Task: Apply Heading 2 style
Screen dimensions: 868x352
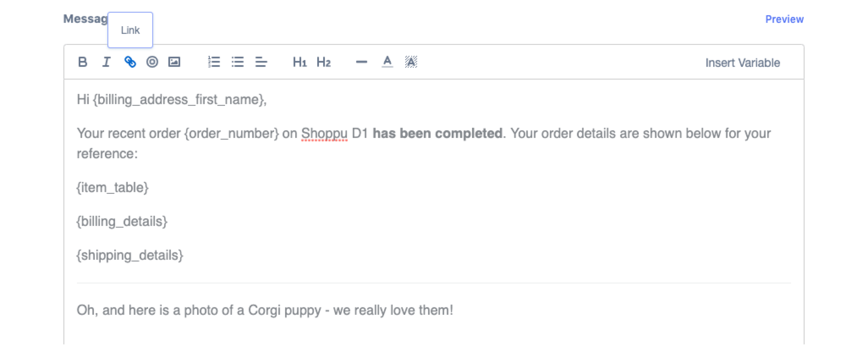Action: [x=324, y=62]
